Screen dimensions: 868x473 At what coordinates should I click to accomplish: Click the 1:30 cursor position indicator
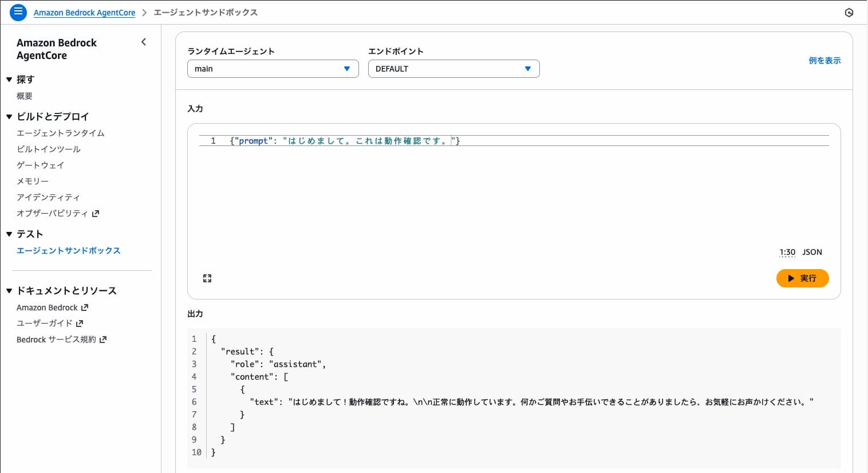point(787,252)
